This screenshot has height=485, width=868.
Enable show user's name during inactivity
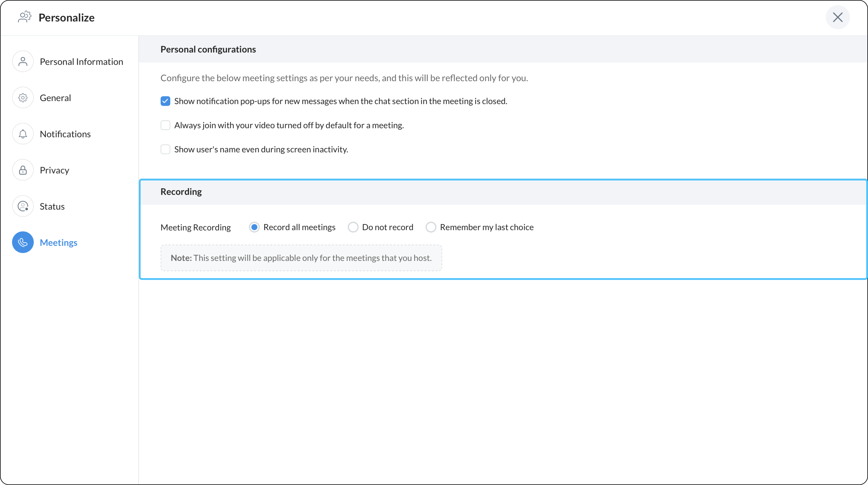click(x=165, y=149)
